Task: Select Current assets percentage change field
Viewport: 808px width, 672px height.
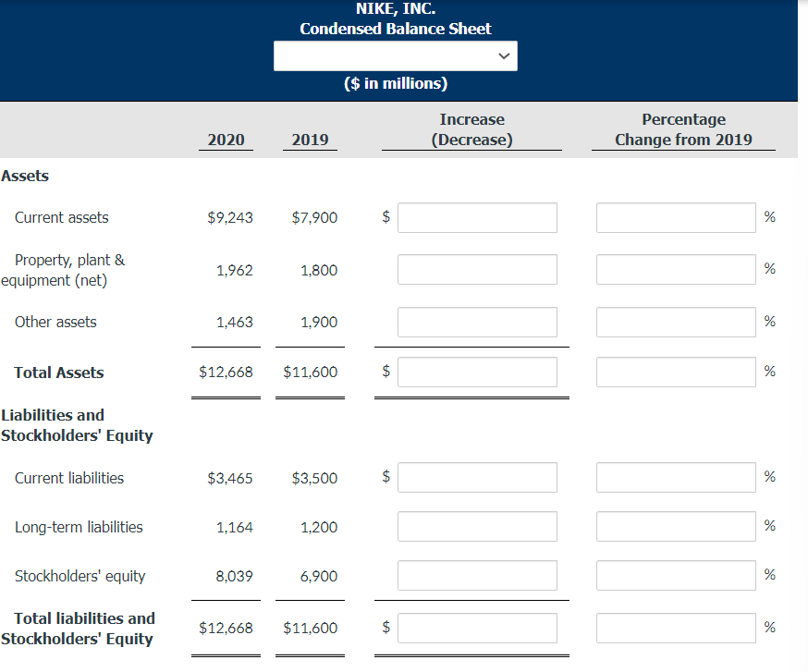Action: (x=676, y=217)
